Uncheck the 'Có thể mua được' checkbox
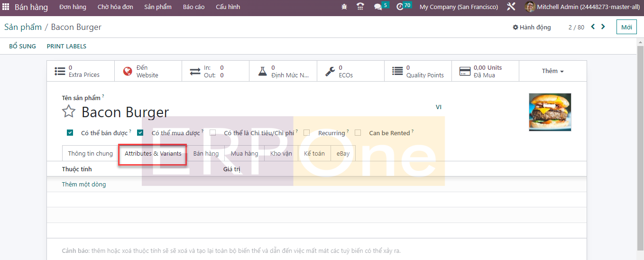 (140, 133)
